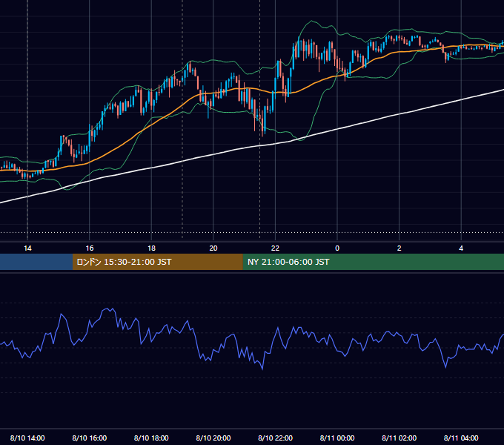Screen dimensions: 504x445
Task: Click the blue session bar before ロンドン
Action: coord(36,262)
